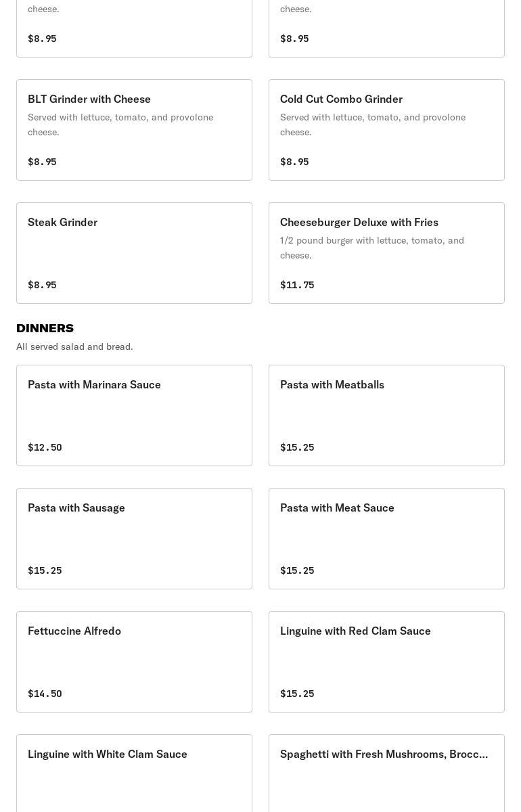Viewport: 521px width, 812px height.
Task: Select Pasta with Meat Sauce
Action: pos(386,539)
